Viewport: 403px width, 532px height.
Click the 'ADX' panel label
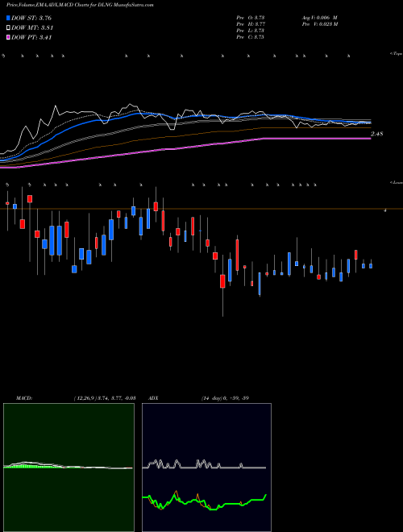pyautogui.click(x=153, y=398)
